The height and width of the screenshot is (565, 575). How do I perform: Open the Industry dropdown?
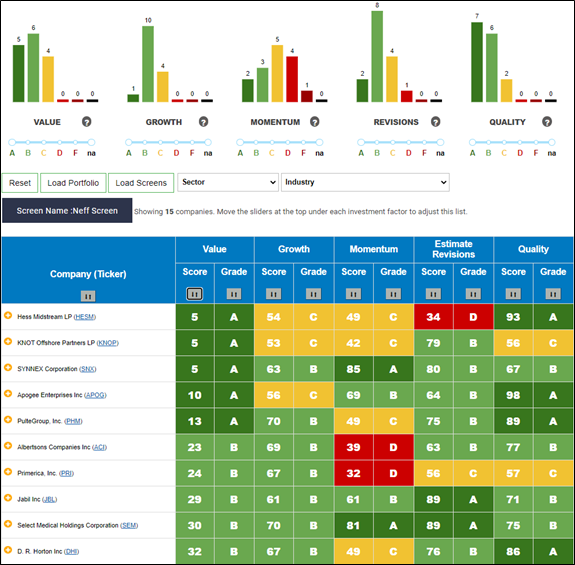[x=365, y=182]
